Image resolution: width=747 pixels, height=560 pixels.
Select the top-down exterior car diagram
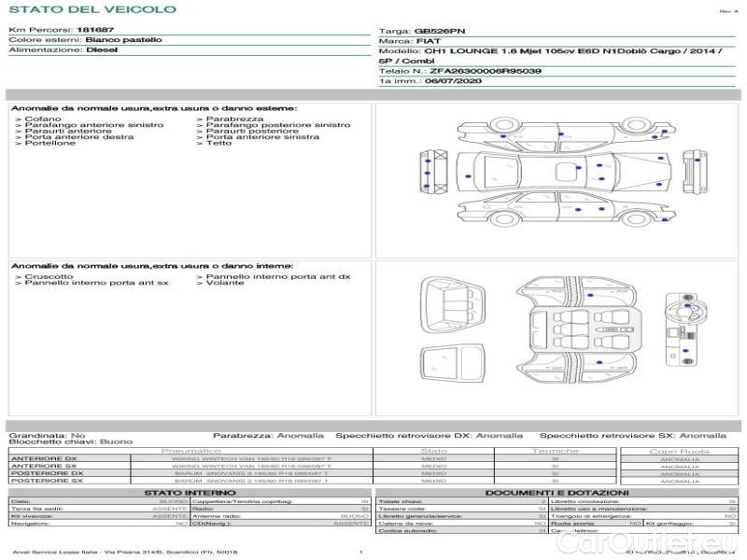[x=565, y=173]
